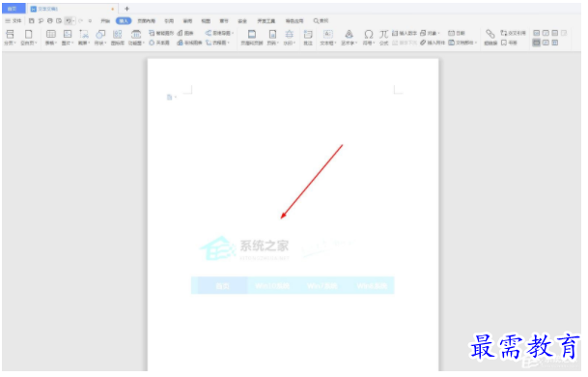This screenshot has width=588, height=377.
Task: Click 插入数字 insert number button
Action: click(x=405, y=33)
